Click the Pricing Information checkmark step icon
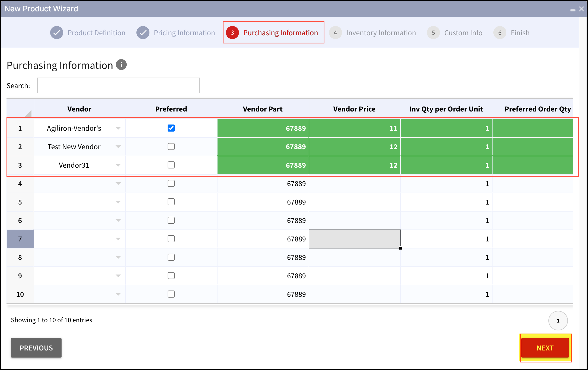 (143, 33)
